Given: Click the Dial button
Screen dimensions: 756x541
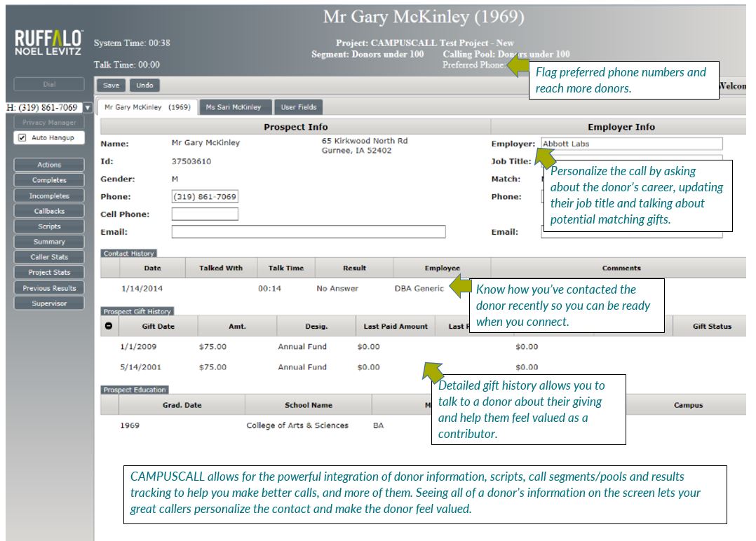Looking at the screenshot, I should pyautogui.click(x=49, y=84).
